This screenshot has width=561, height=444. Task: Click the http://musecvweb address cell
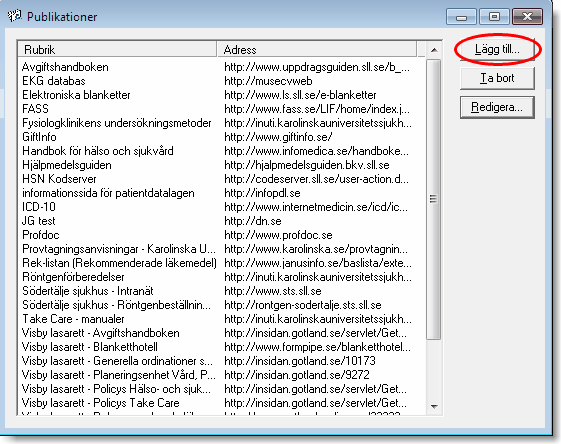[x=268, y=81]
